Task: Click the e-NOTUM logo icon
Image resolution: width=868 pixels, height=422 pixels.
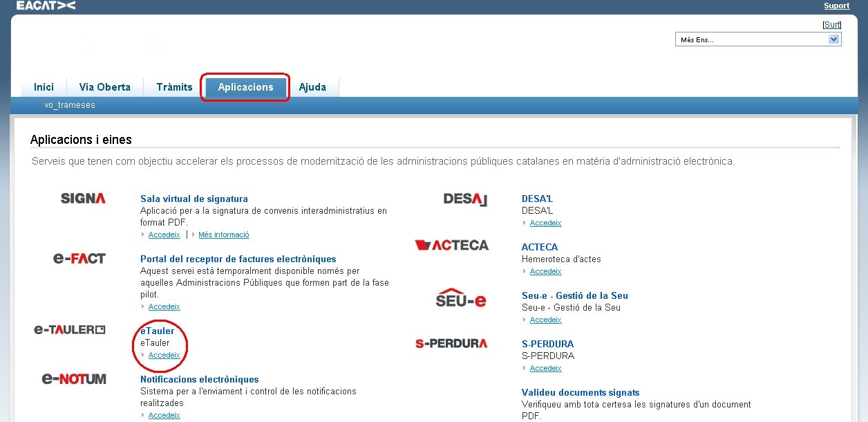Action: click(74, 378)
